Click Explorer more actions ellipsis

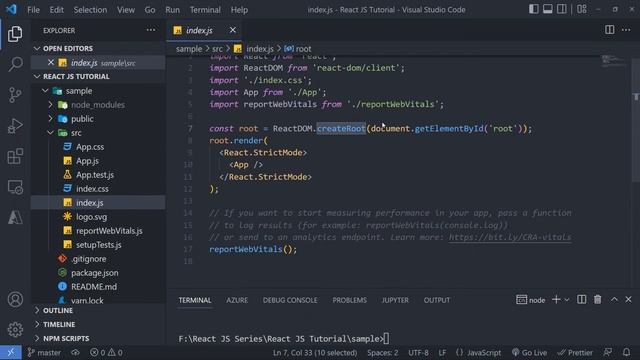(151, 30)
